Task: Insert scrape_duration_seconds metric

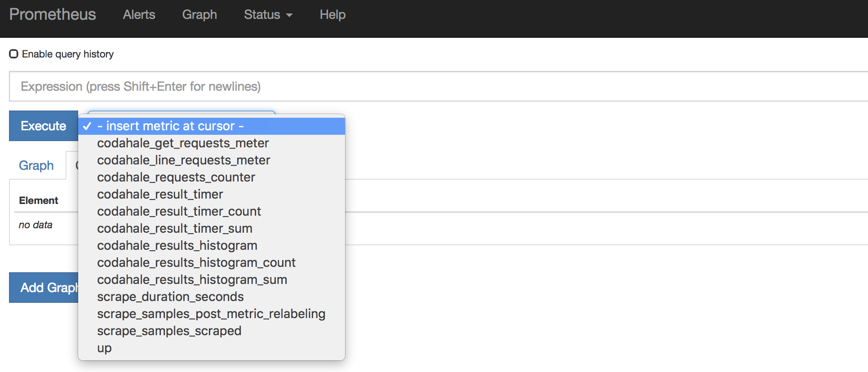Action: [x=212, y=297]
